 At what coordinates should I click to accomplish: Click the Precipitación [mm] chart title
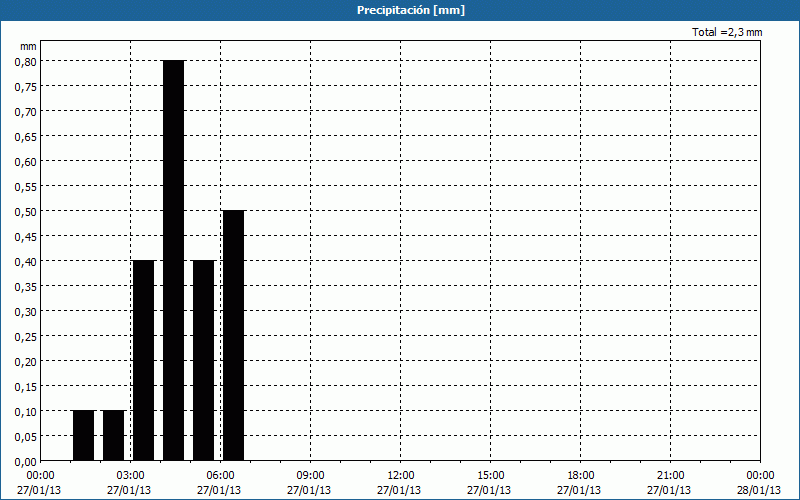pyautogui.click(x=411, y=10)
